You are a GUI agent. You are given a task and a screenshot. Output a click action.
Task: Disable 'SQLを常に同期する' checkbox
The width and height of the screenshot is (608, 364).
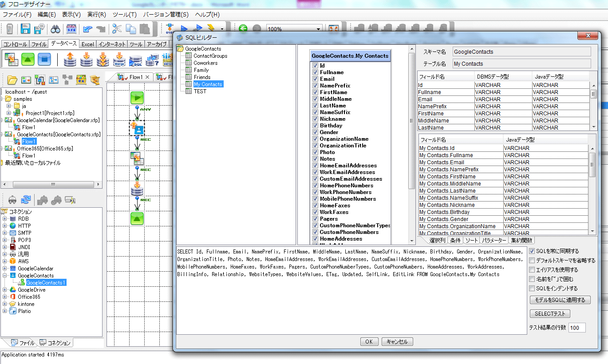(x=532, y=251)
